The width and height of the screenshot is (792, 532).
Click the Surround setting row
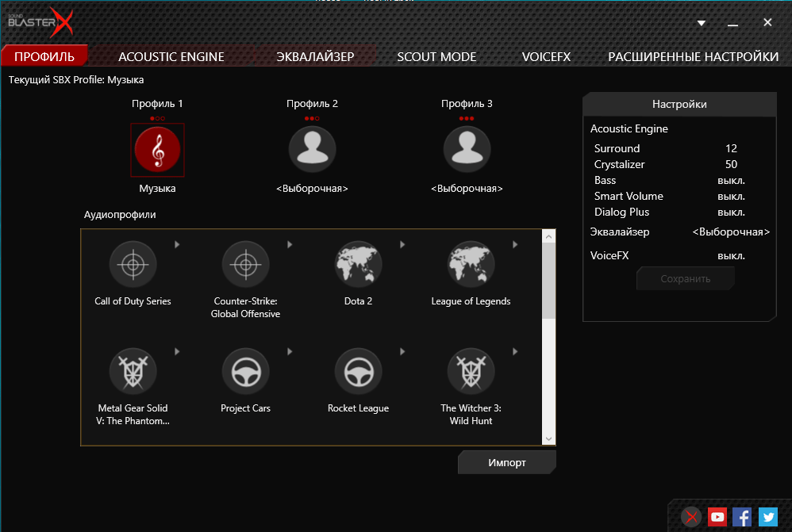pos(679,148)
